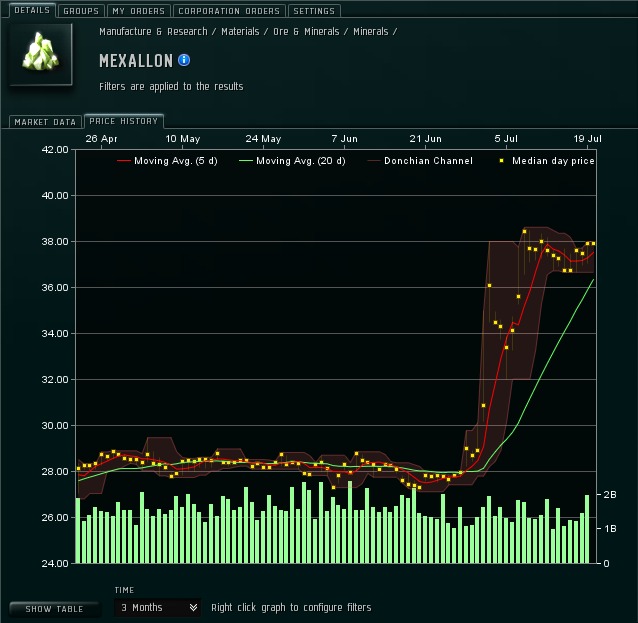Open the Materials breadcrumb link

[241, 32]
